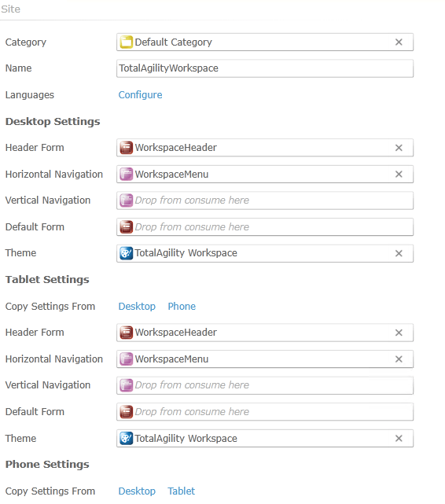Viewport: 445px width, 504px height.
Task: Copy Tablet settings from Desktop
Action: pyautogui.click(x=137, y=307)
